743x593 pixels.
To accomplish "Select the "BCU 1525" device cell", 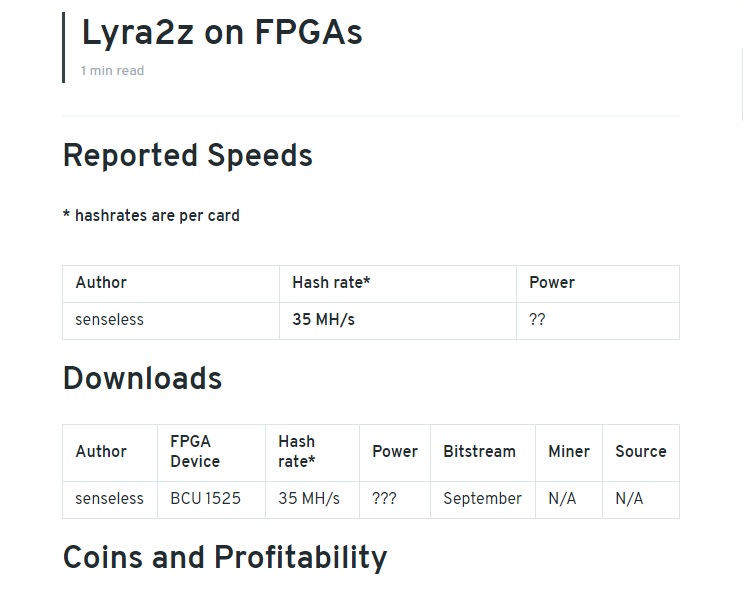I will (x=205, y=499).
